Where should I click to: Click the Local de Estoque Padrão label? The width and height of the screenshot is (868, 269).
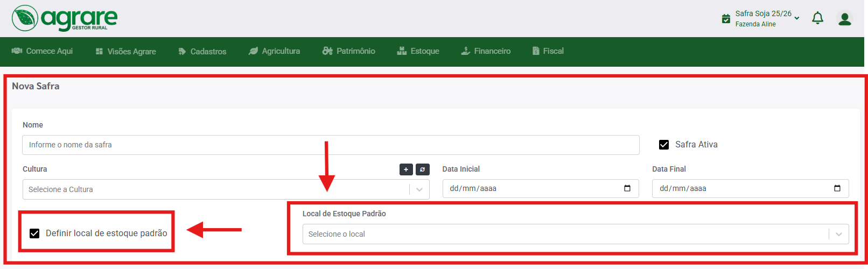(344, 214)
